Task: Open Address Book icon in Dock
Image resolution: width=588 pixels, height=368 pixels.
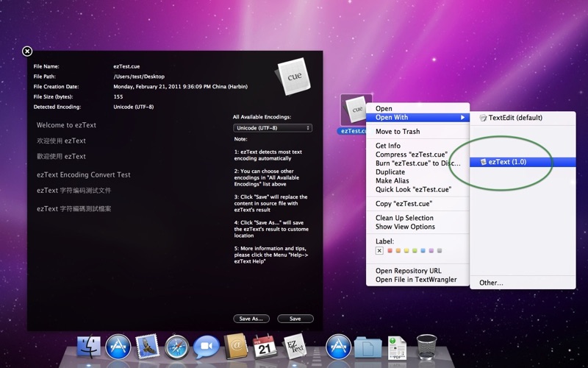Action: [235, 346]
